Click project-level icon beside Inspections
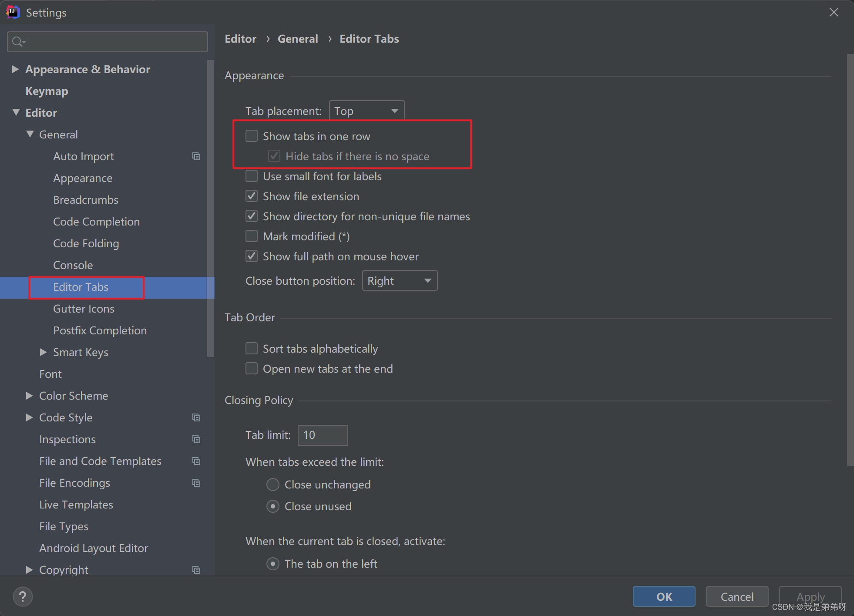Image resolution: width=854 pixels, height=616 pixels. (196, 439)
